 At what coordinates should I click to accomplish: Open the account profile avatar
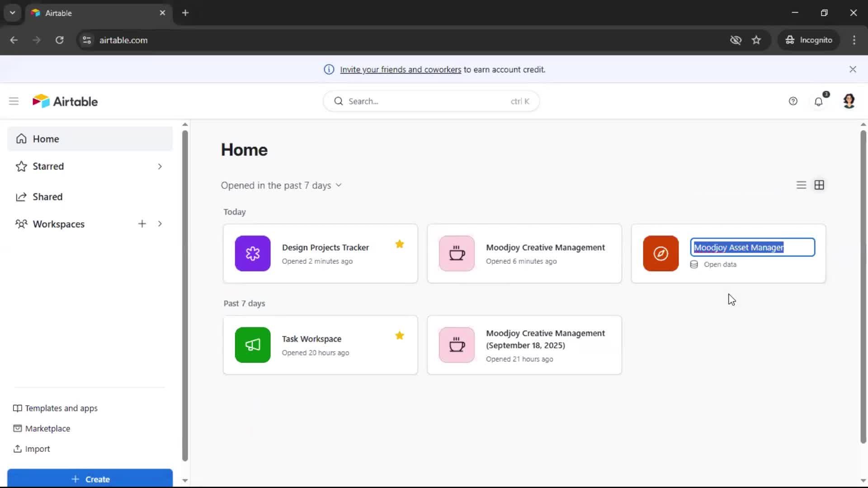[849, 101]
